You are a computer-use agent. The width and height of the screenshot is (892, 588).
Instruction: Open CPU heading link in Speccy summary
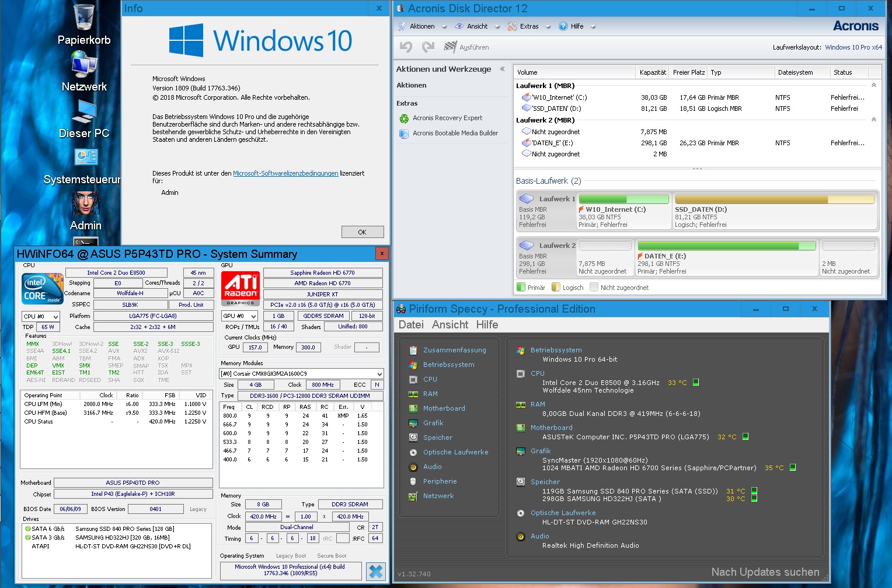point(538,373)
